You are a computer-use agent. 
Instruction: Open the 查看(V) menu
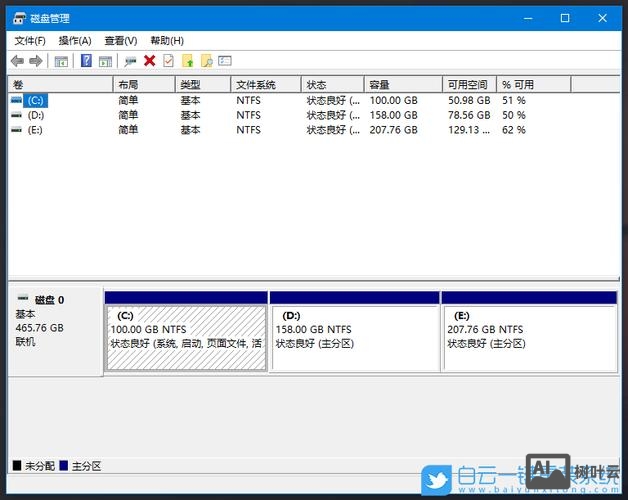click(x=121, y=40)
